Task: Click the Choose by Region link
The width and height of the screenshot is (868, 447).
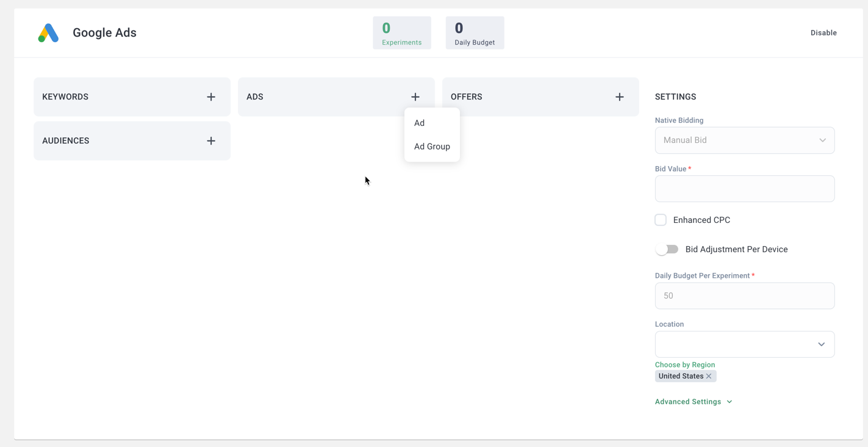Action: (x=684, y=365)
